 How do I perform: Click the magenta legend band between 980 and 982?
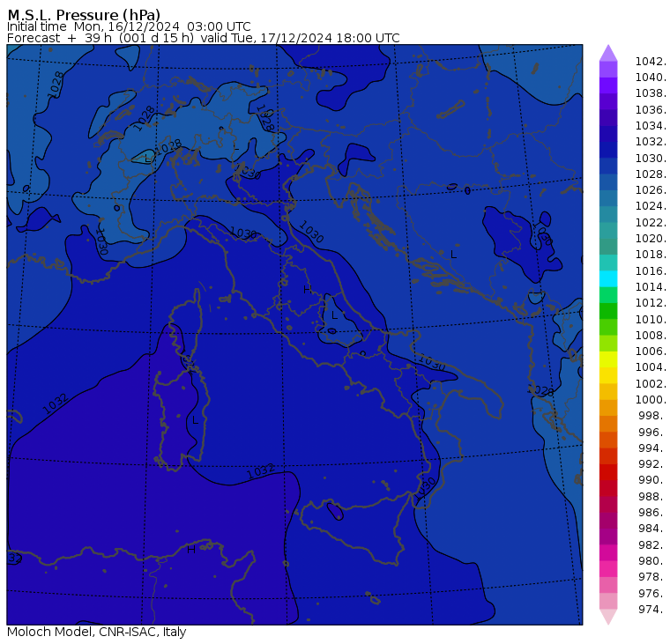pos(608,552)
